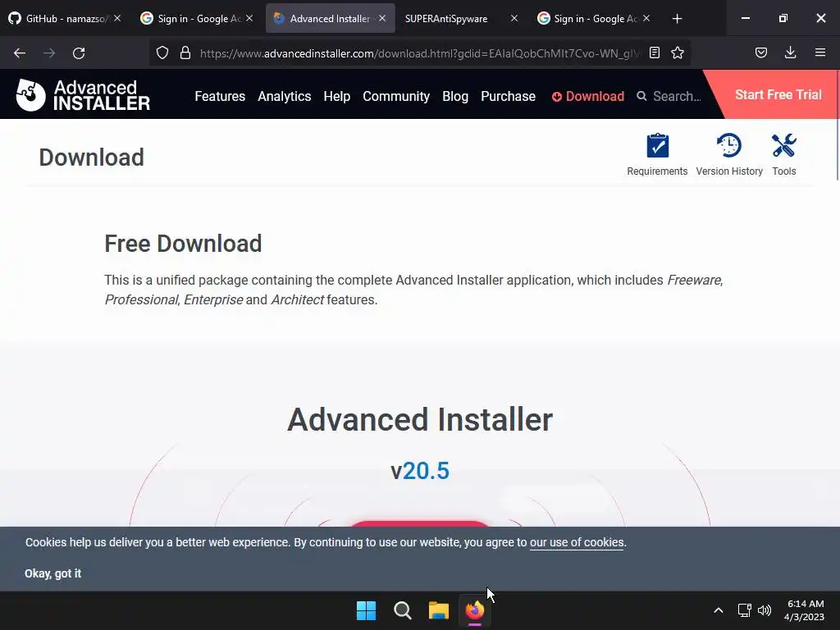
Task: Click the padlock site info icon
Action: pyautogui.click(x=185, y=53)
